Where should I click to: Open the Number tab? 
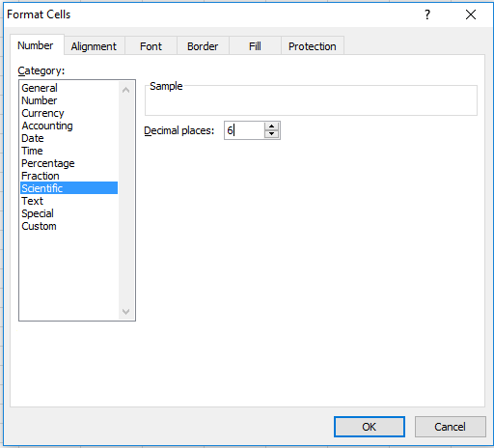(x=37, y=45)
